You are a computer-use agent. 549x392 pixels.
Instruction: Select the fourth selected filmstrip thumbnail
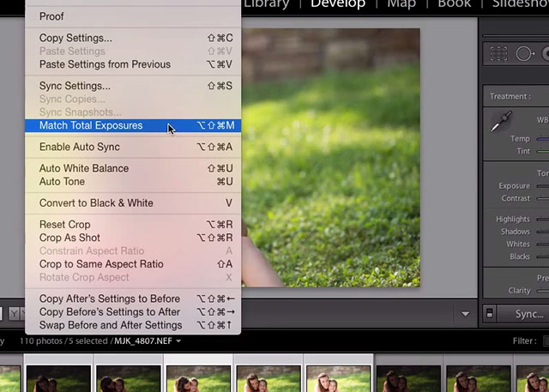coord(268,378)
